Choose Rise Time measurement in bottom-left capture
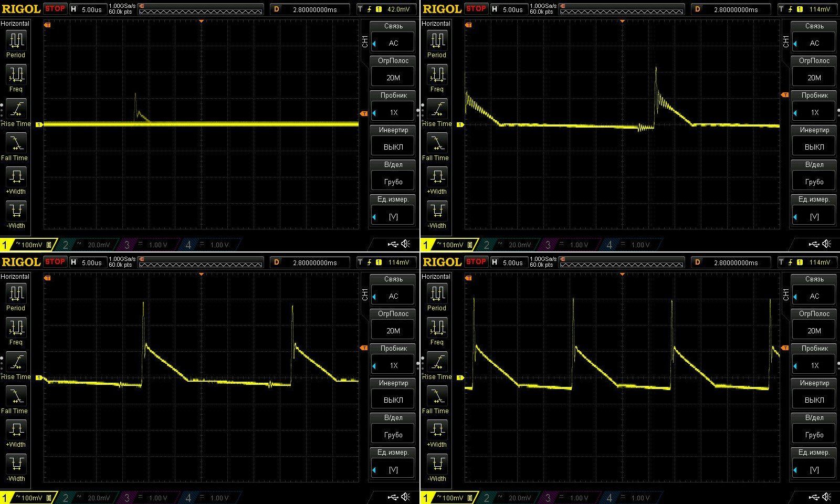The height and width of the screenshot is (504, 840). click(x=16, y=363)
